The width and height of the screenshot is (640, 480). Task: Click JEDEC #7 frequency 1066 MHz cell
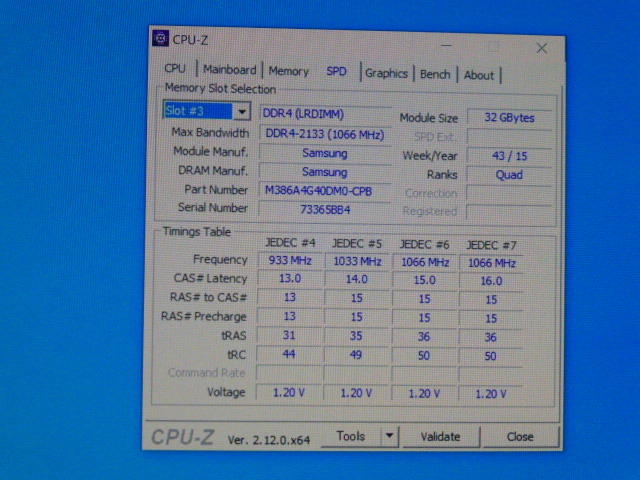tap(491, 263)
